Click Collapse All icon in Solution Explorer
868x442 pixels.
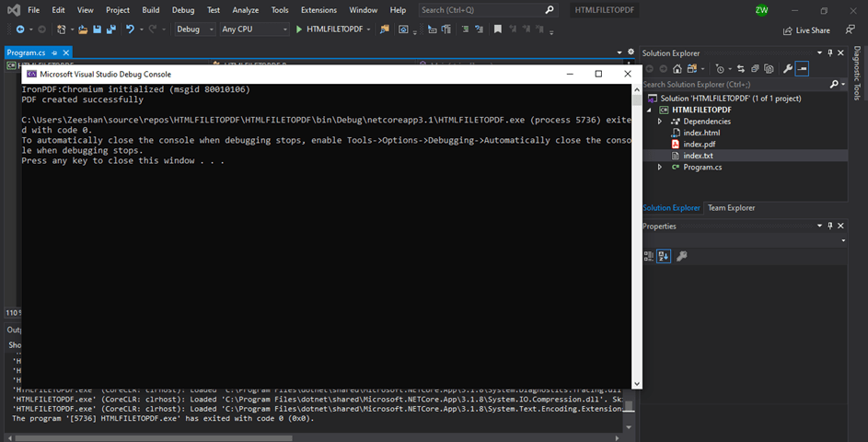click(x=755, y=69)
